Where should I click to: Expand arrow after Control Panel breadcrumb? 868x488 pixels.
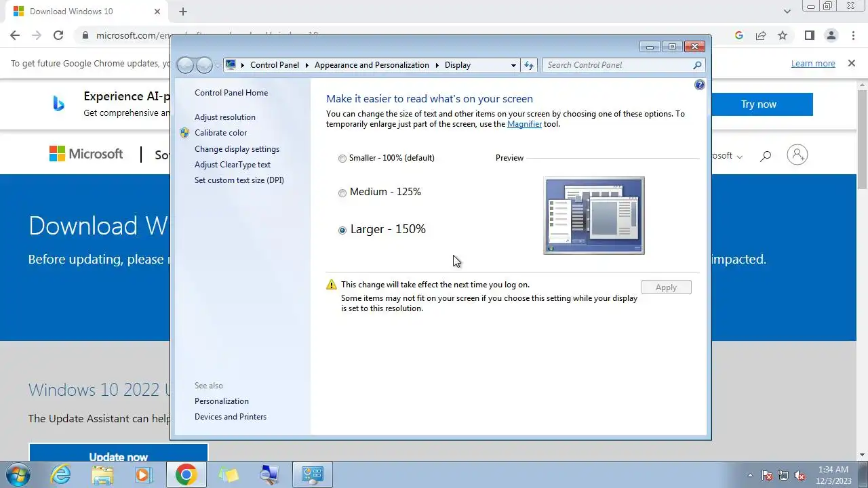pyautogui.click(x=307, y=65)
